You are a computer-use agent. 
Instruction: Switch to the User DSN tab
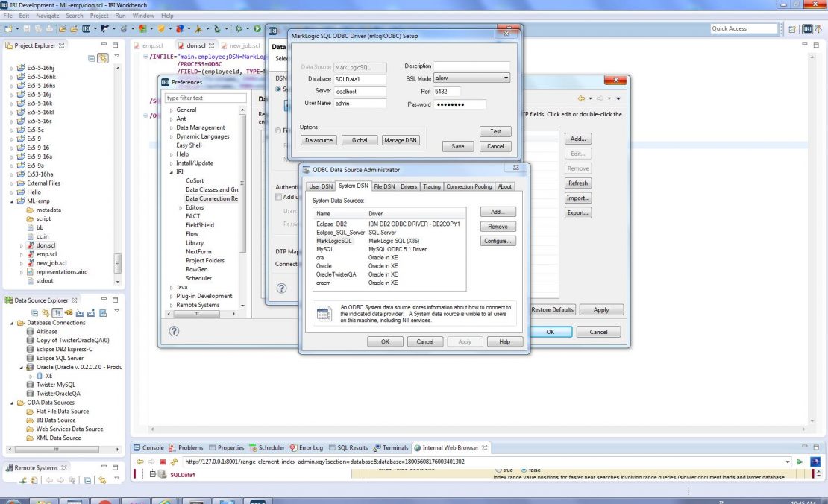click(x=321, y=187)
